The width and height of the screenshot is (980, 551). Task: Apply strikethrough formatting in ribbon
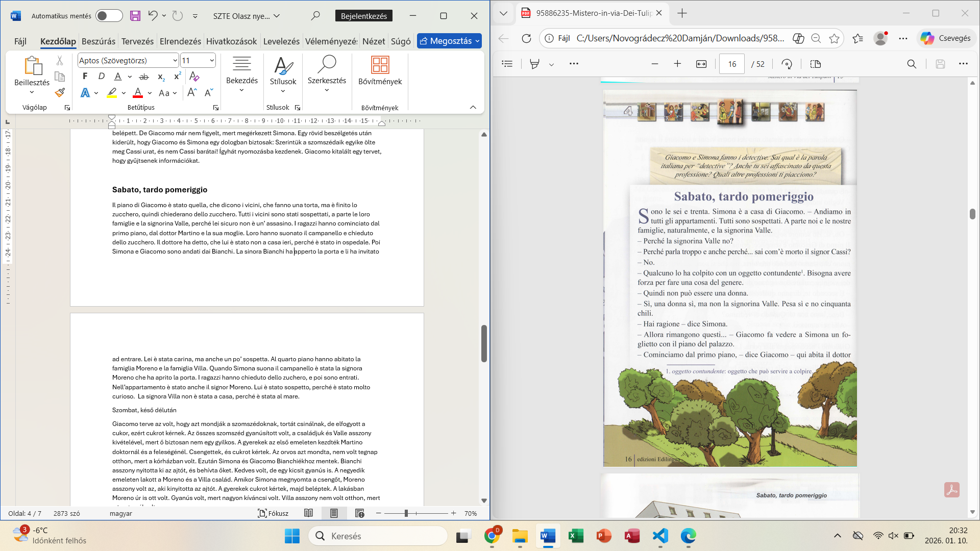pos(144,77)
